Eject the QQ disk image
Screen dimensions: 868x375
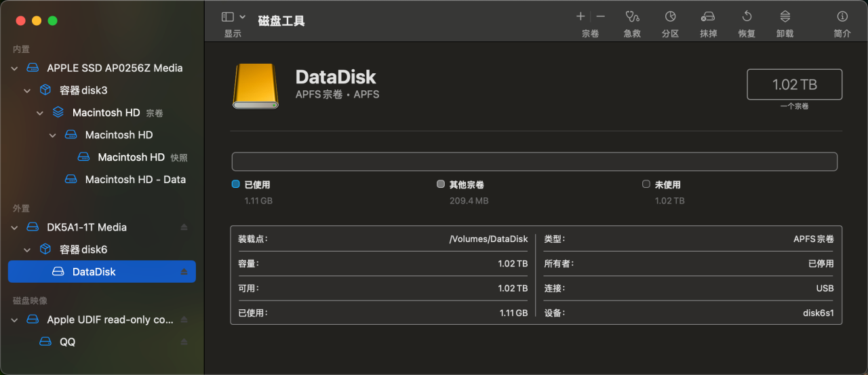pyautogui.click(x=184, y=342)
